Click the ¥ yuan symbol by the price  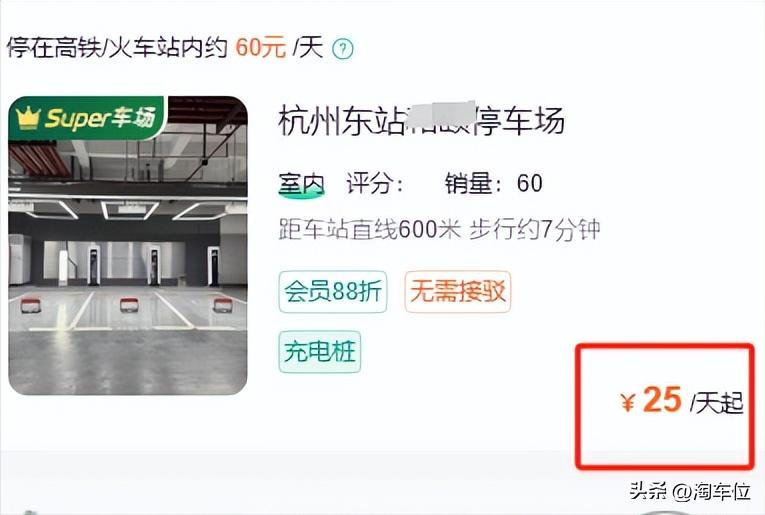[x=627, y=403]
